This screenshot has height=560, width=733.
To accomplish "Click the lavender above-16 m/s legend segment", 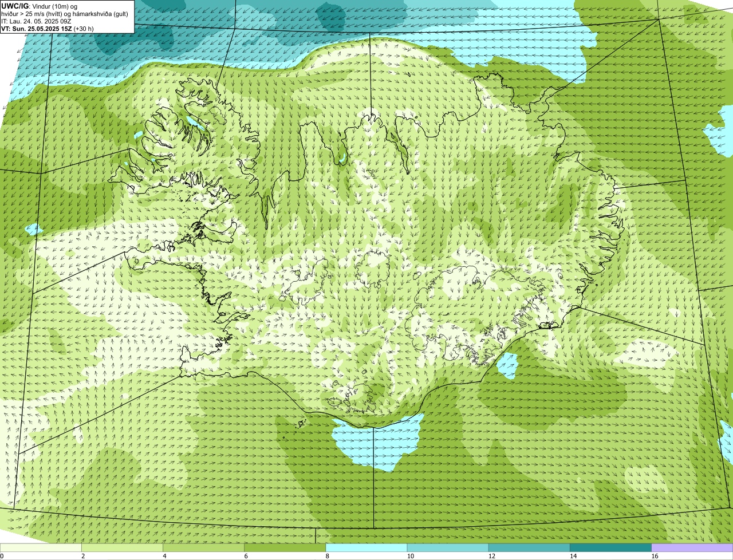I will click(x=692, y=547).
